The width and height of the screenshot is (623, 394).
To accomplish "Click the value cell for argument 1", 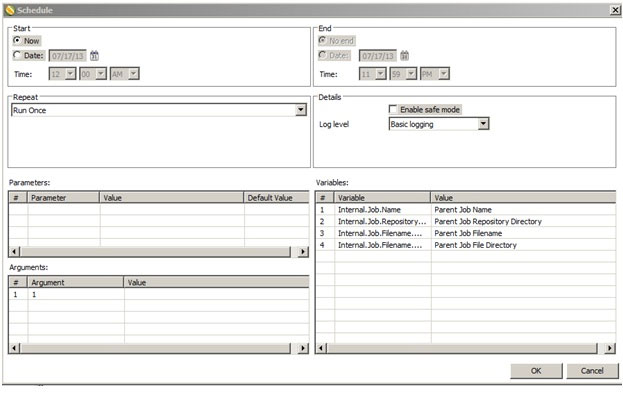I will pos(217,294).
